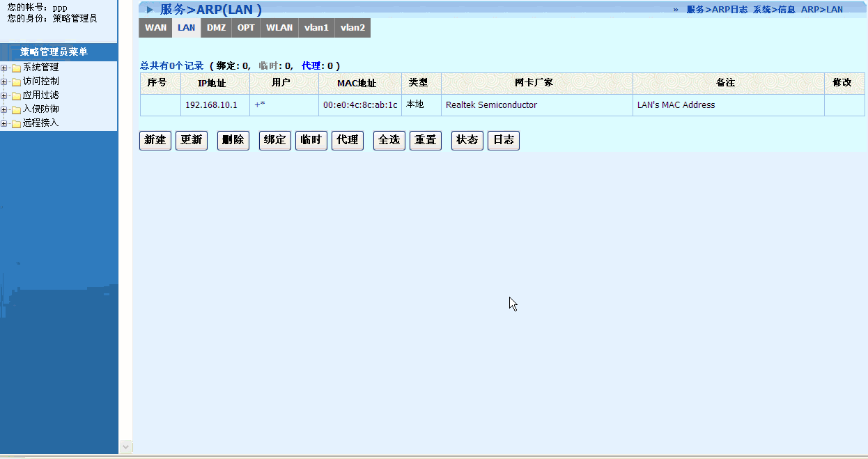Click the sidebar scrollbar down arrow
Image resolution: width=868 pixels, height=459 pixels.
[x=126, y=446]
